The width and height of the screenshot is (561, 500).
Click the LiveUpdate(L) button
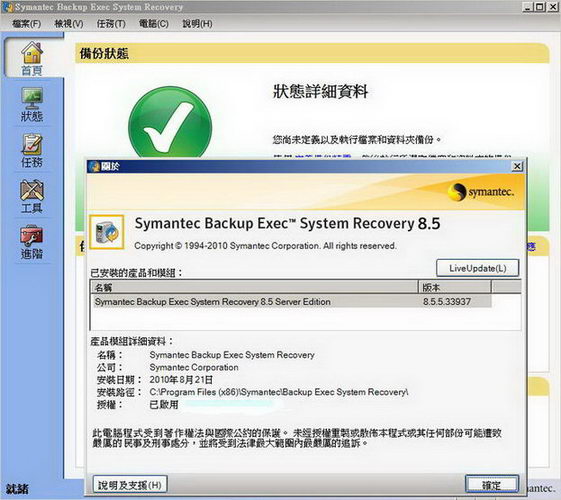click(478, 268)
